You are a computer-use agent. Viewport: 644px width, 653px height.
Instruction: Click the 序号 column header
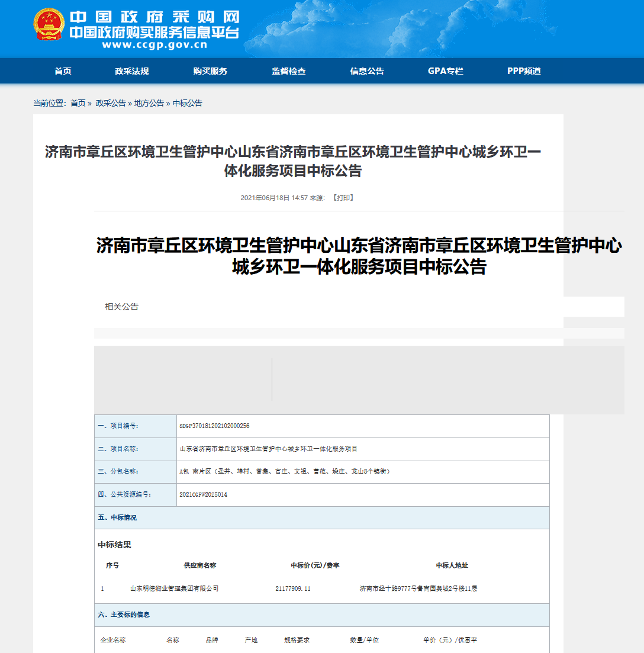112,565
